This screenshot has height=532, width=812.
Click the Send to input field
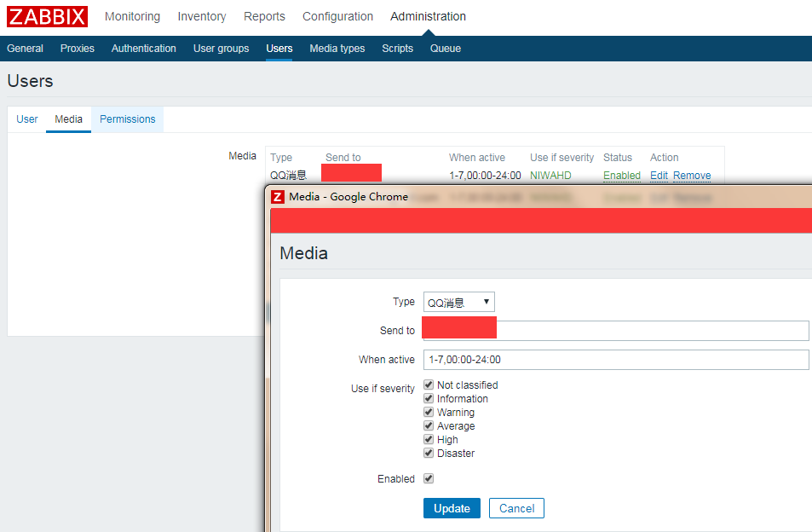pos(616,331)
